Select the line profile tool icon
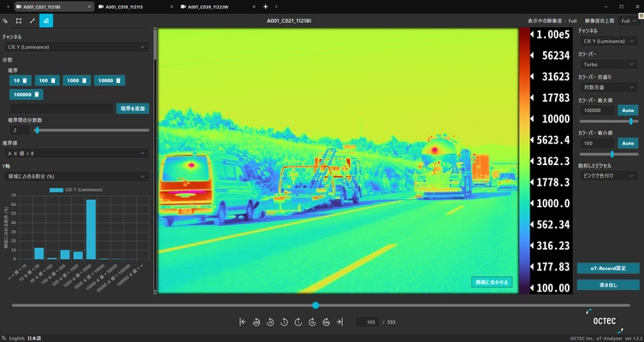Screen dimensions: 644x342 32,21
